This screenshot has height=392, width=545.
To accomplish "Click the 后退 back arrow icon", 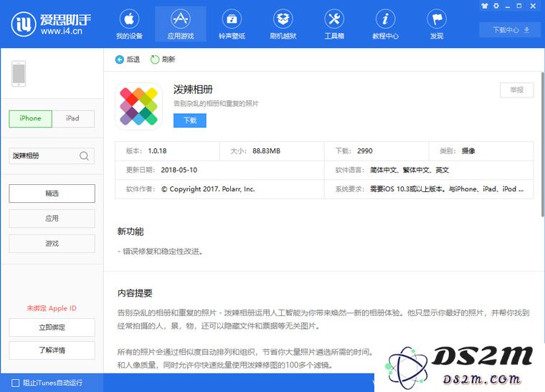I will point(120,59).
